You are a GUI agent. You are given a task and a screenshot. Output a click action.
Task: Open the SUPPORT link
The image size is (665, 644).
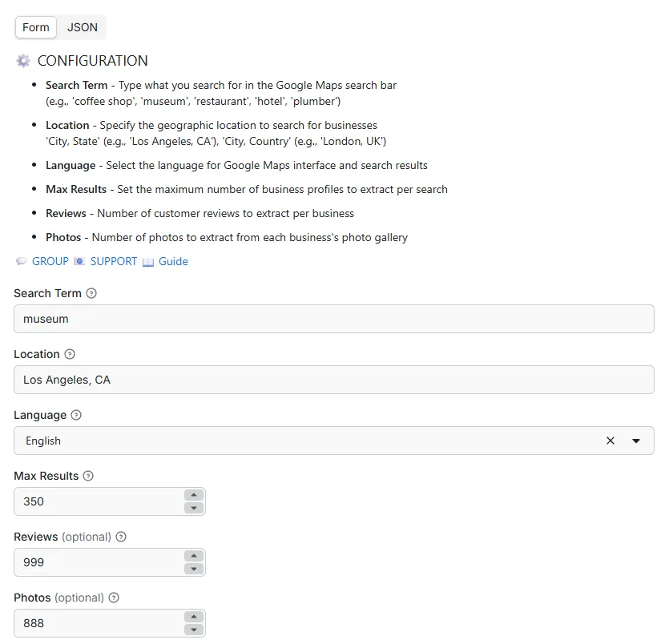pos(113,261)
